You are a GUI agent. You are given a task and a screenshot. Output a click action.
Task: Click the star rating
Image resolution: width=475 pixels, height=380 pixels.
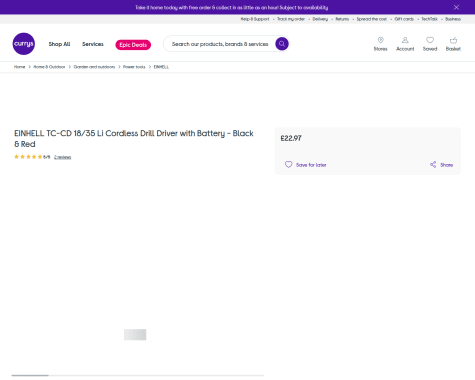pyautogui.click(x=28, y=157)
